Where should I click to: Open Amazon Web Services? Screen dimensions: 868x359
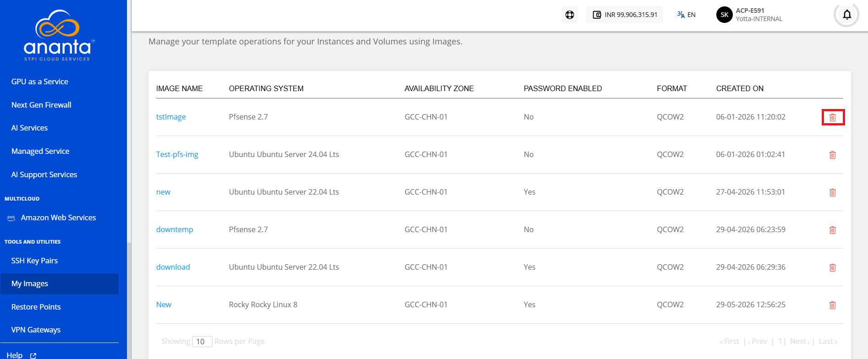pyautogui.click(x=58, y=218)
